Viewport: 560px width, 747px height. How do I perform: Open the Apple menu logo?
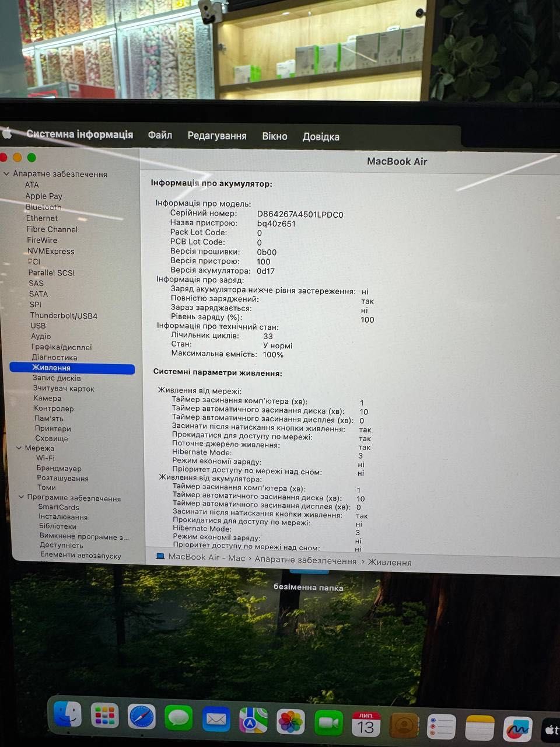7,133
